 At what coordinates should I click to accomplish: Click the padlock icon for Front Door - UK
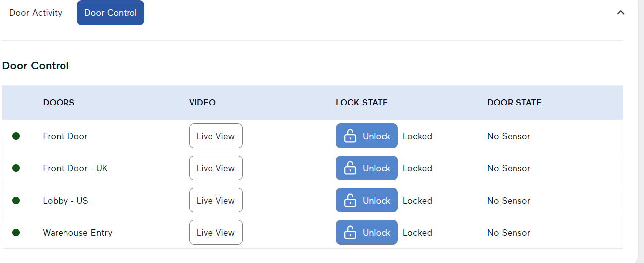pyautogui.click(x=350, y=168)
